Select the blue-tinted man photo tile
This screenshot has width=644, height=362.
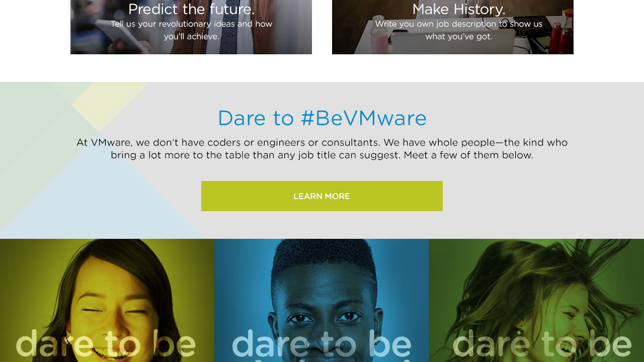tap(321, 300)
